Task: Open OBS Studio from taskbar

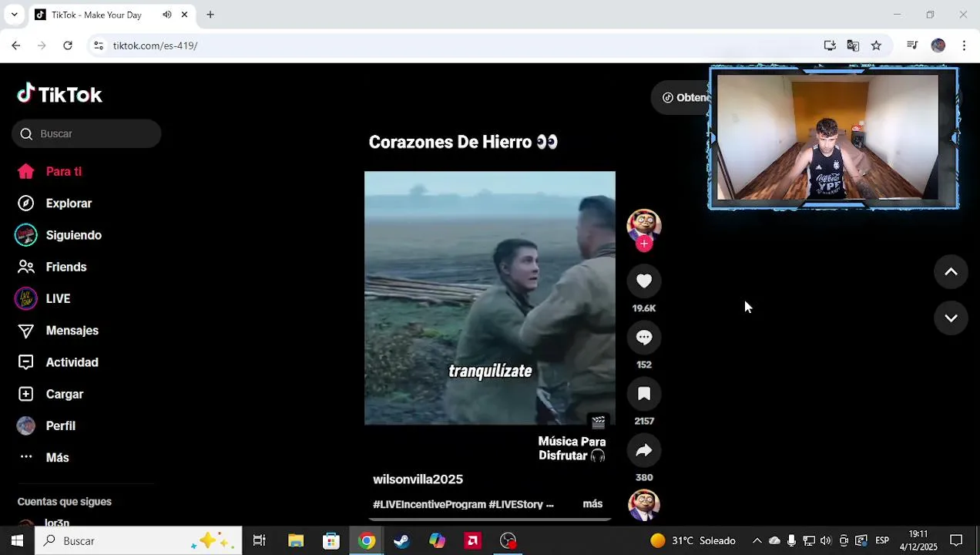Action: (508, 541)
